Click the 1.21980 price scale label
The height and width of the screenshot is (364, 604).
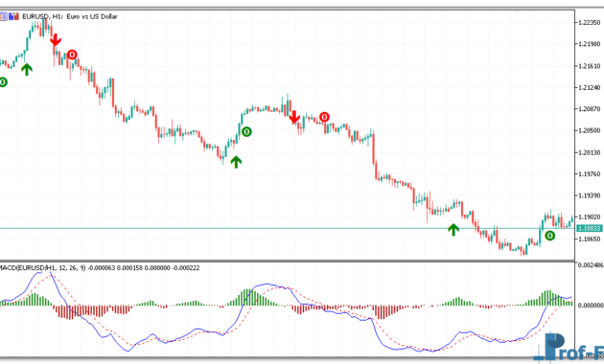pyautogui.click(x=590, y=44)
